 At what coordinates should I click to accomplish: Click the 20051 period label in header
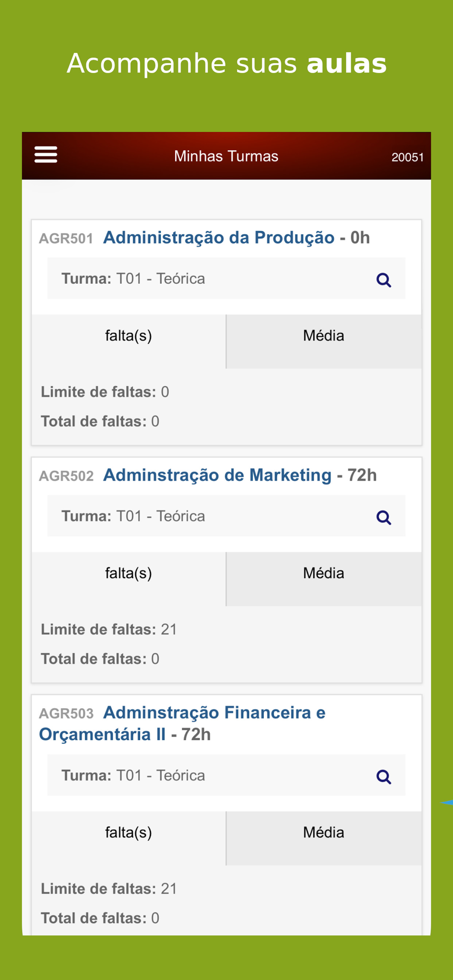pos(407,157)
